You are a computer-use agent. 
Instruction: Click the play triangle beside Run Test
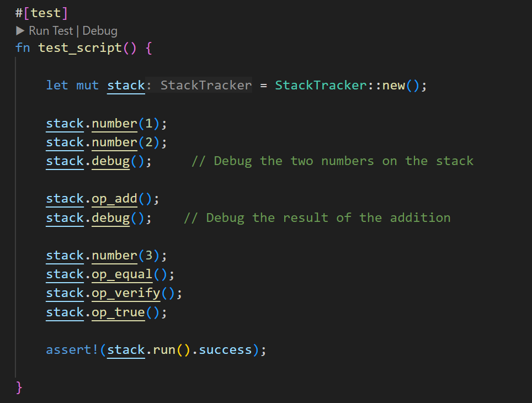20,31
